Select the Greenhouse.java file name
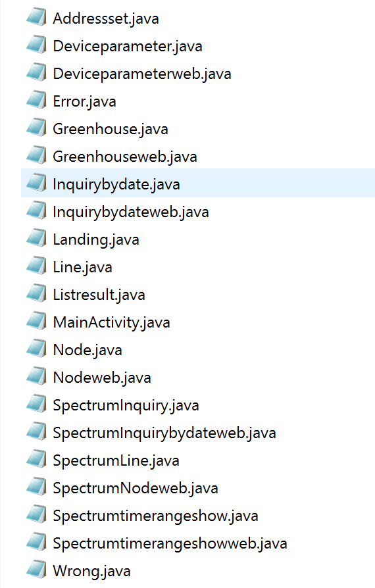Screen dimensions: 375x588 click(111, 130)
